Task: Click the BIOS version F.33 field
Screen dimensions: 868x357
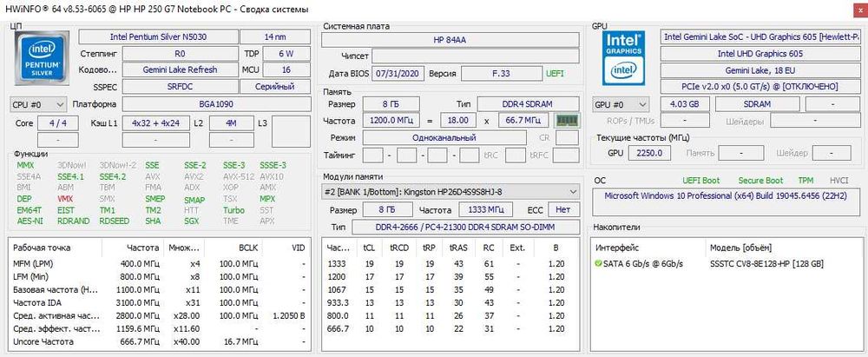Action: click(501, 73)
